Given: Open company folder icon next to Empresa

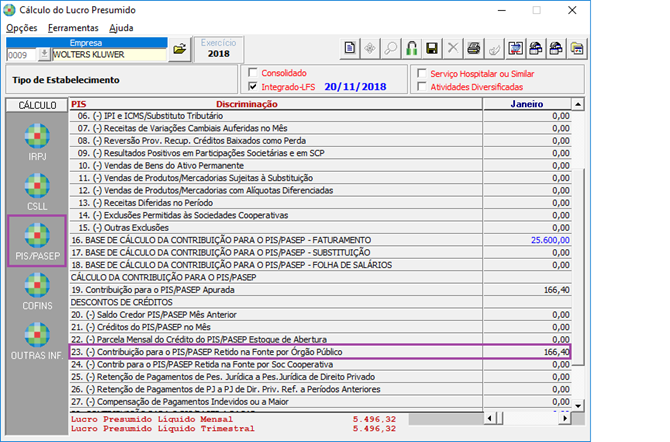Looking at the screenshot, I should (179, 49).
